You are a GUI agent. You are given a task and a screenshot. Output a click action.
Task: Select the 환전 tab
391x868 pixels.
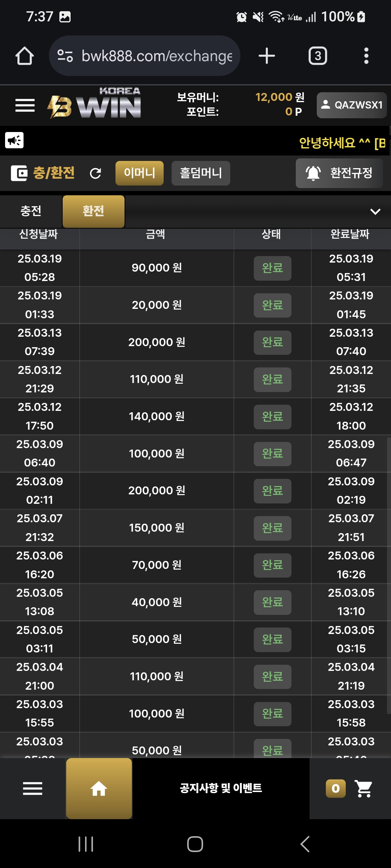click(x=93, y=211)
